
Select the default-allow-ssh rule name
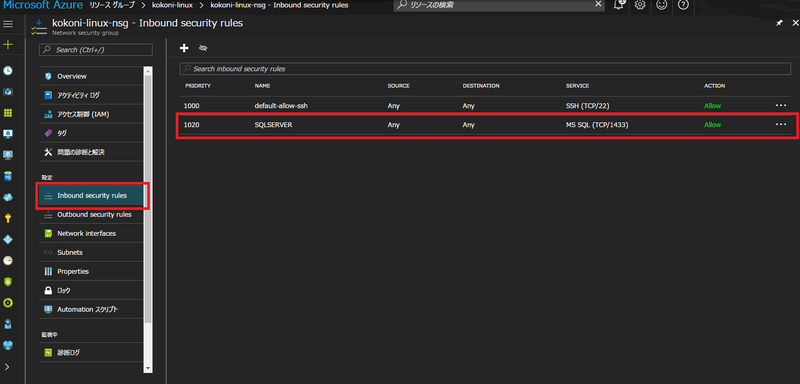click(281, 106)
